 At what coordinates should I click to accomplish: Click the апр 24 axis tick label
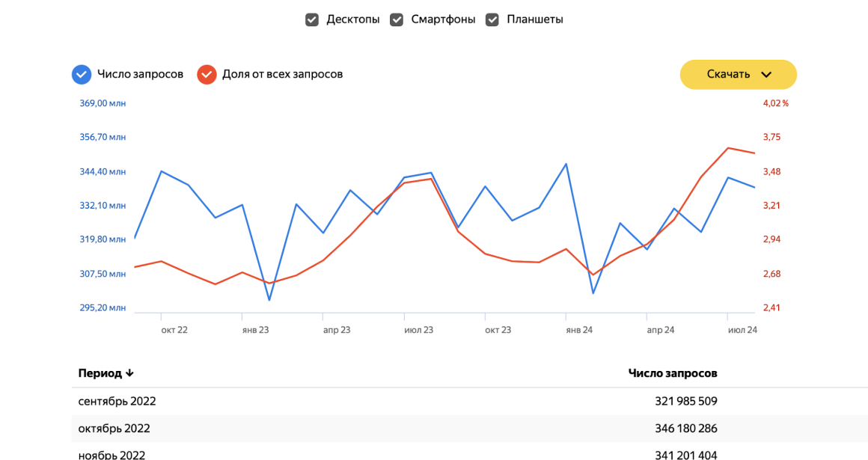661,330
